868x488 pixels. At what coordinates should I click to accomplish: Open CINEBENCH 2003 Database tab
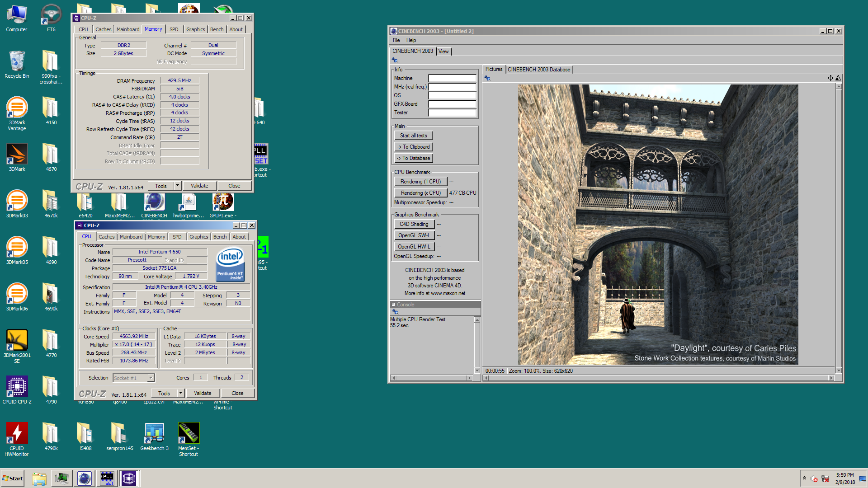click(539, 70)
